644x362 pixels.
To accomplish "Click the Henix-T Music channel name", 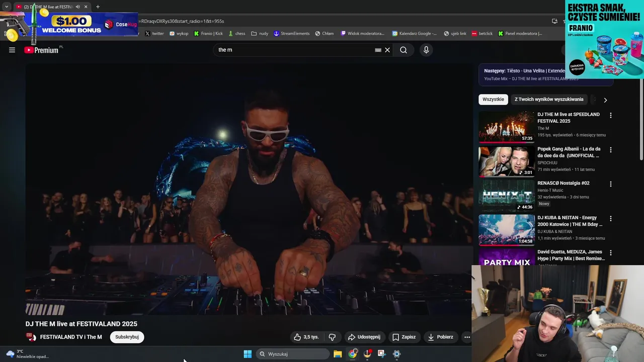I will pos(550,191).
